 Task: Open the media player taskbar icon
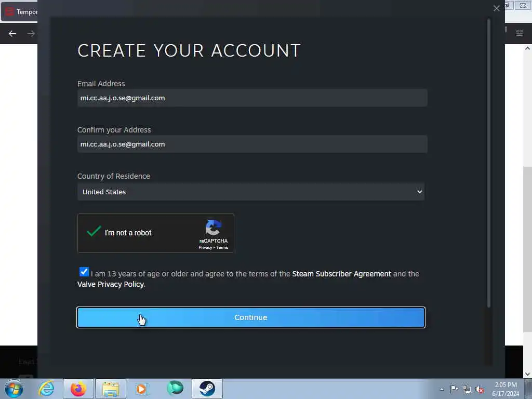[x=142, y=389]
